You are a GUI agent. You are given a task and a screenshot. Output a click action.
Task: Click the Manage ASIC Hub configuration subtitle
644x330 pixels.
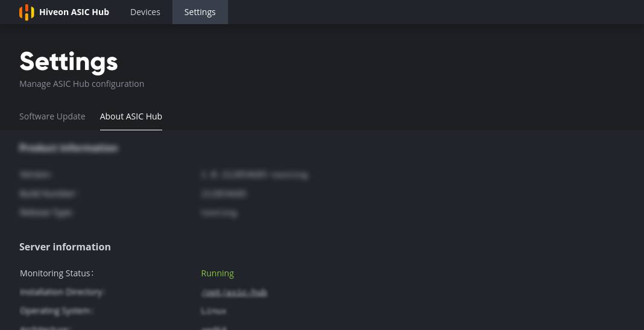[81, 84]
